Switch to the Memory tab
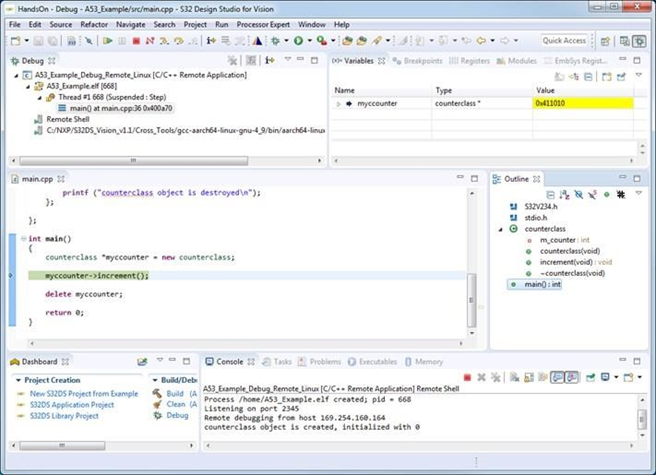 [424, 362]
